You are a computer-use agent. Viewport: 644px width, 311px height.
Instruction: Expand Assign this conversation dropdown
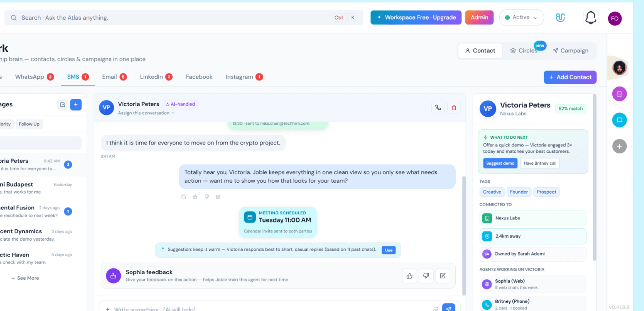click(x=146, y=113)
